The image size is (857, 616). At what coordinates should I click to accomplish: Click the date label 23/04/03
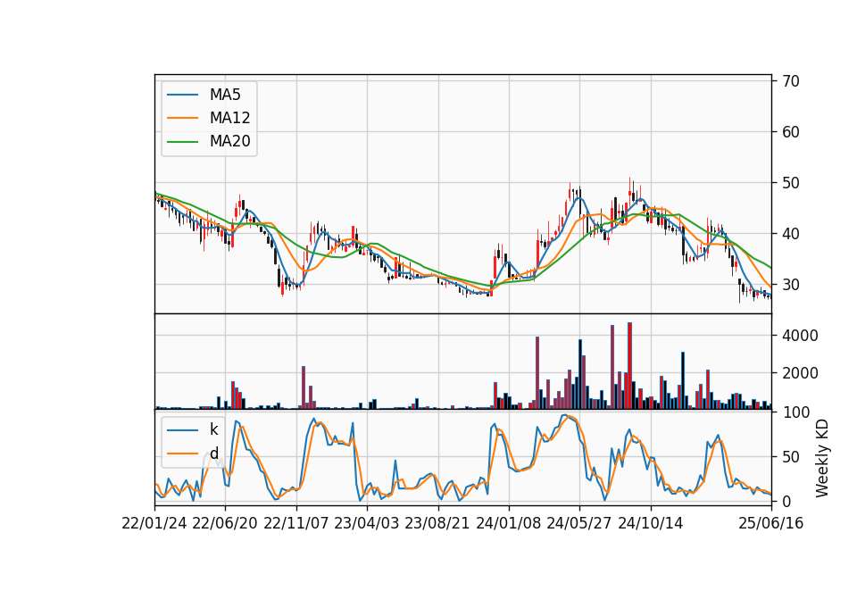367,524
